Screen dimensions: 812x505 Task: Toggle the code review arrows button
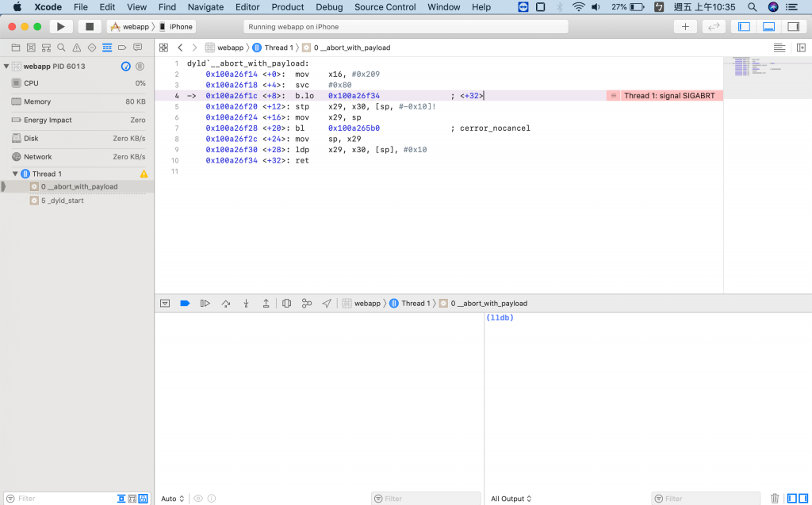point(714,26)
